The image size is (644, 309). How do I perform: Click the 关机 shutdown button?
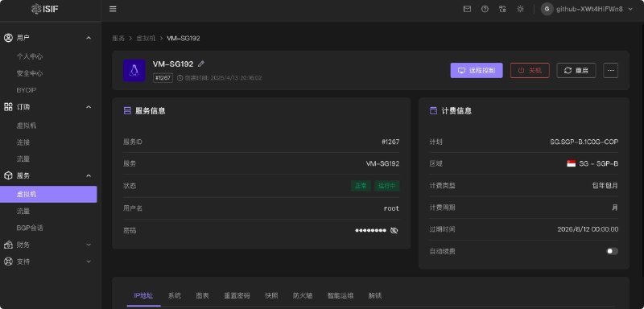530,71
